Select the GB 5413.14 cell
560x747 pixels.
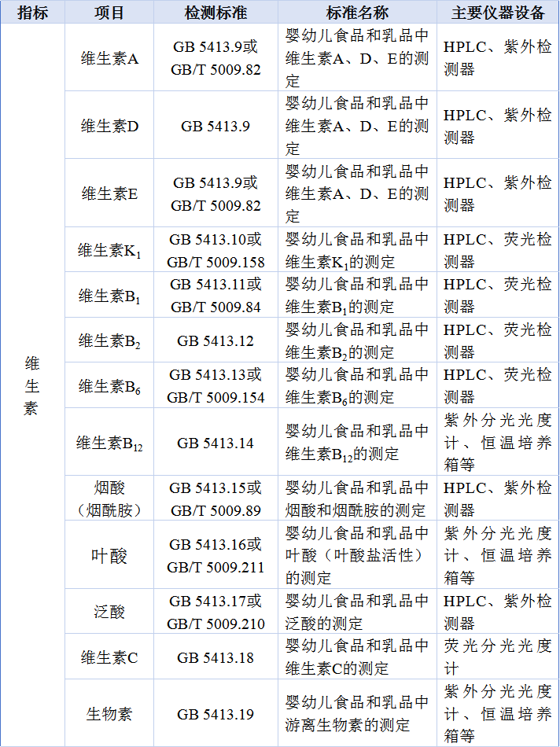click(216, 442)
